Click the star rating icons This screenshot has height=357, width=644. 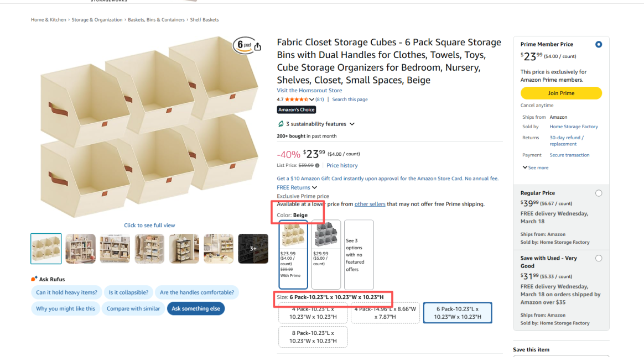click(296, 99)
